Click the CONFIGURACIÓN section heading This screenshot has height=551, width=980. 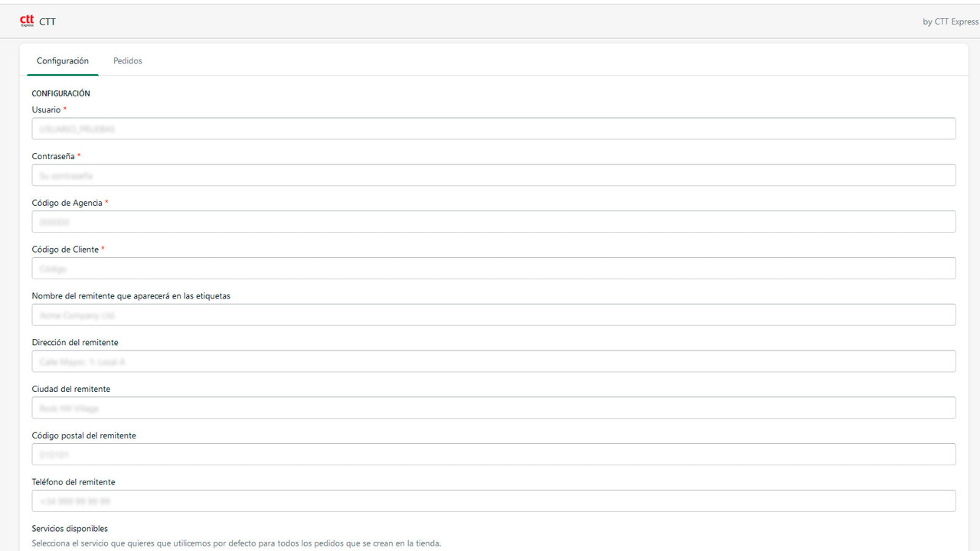(60, 93)
